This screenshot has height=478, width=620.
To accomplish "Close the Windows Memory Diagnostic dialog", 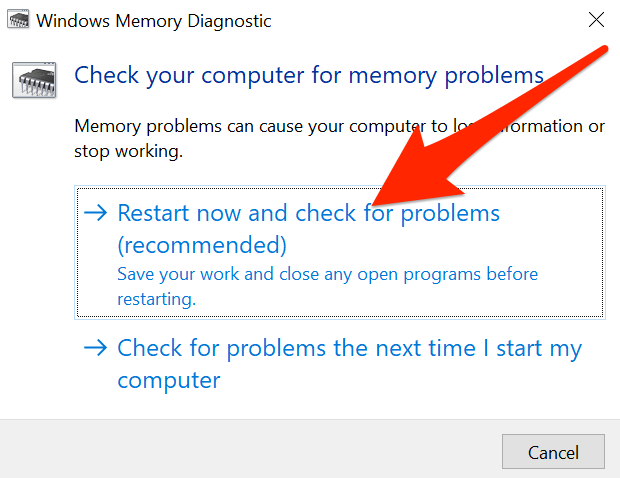I will (x=596, y=20).
